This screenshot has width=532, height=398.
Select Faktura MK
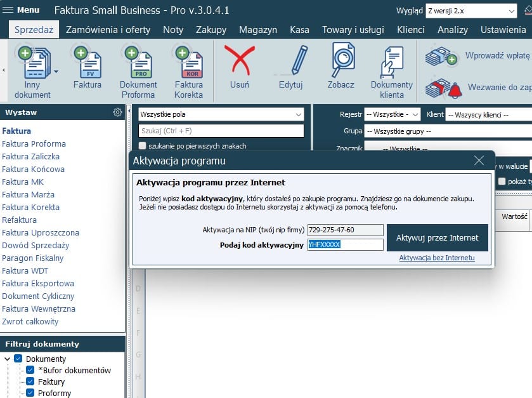point(23,182)
